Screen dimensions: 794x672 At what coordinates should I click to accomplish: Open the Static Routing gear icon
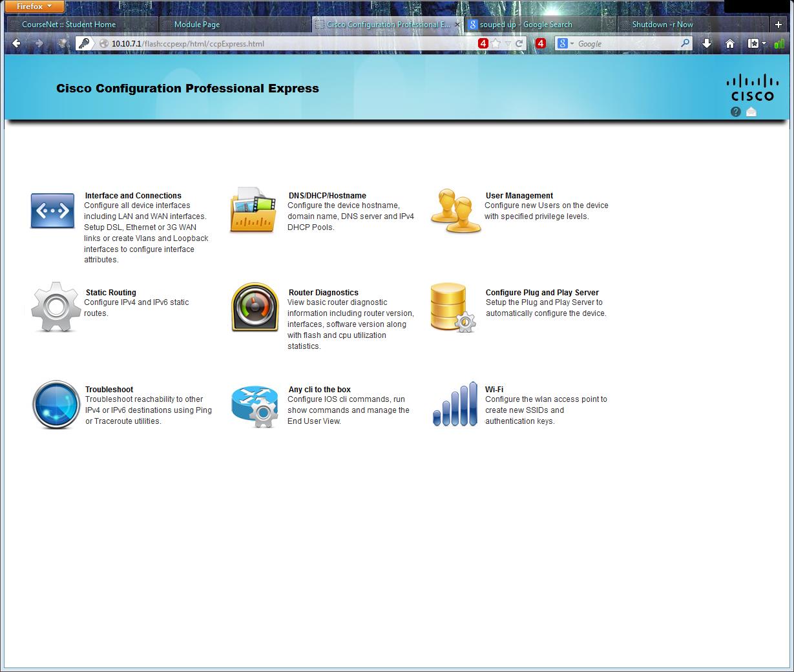pos(56,307)
